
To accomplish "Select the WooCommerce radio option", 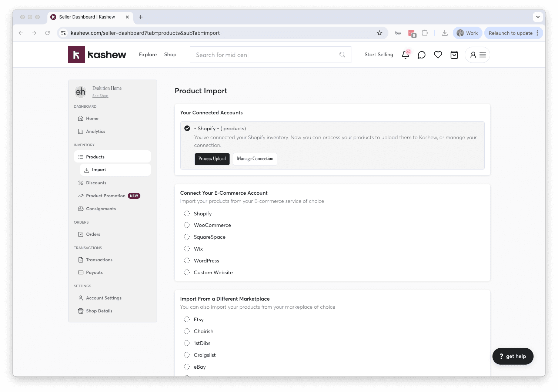I will (x=187, y=225).
